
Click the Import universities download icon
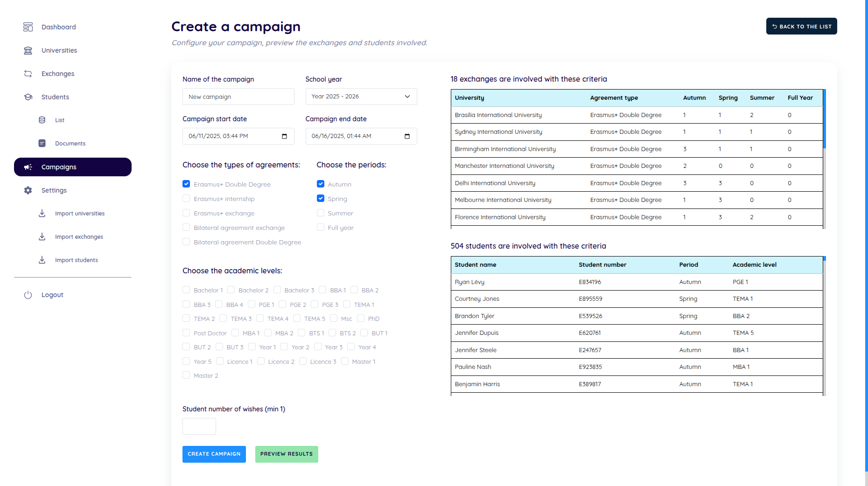click(x=42, y=213)
